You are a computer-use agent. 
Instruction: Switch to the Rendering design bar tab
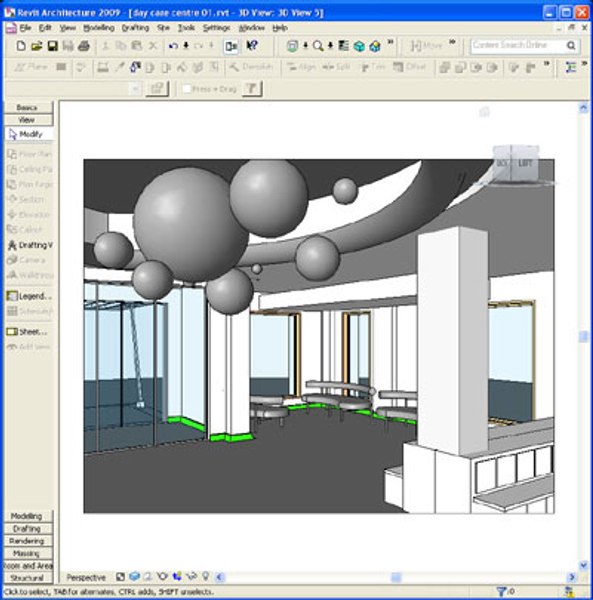(x=28, y=541)
